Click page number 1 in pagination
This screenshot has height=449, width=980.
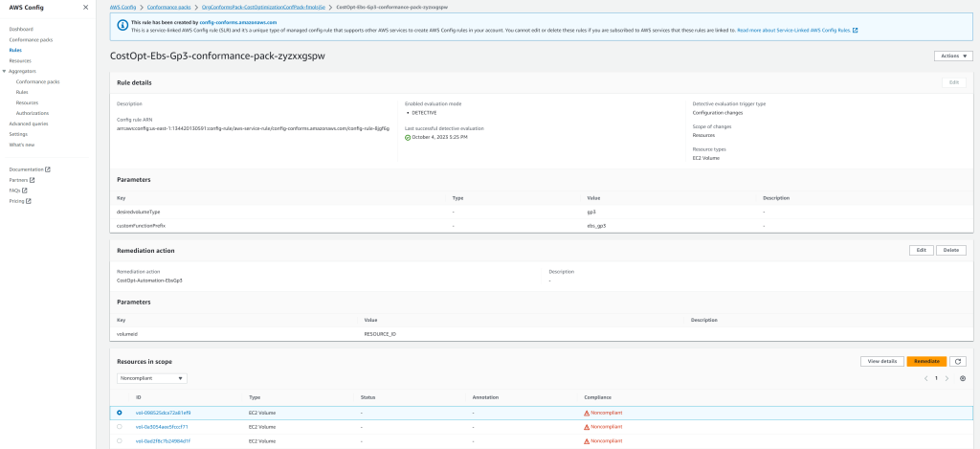coord(936,378)
